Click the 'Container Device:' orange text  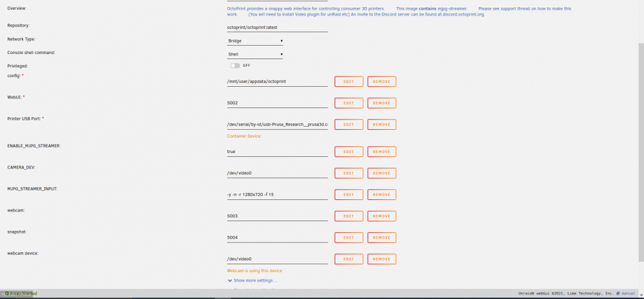coord(244,136)
